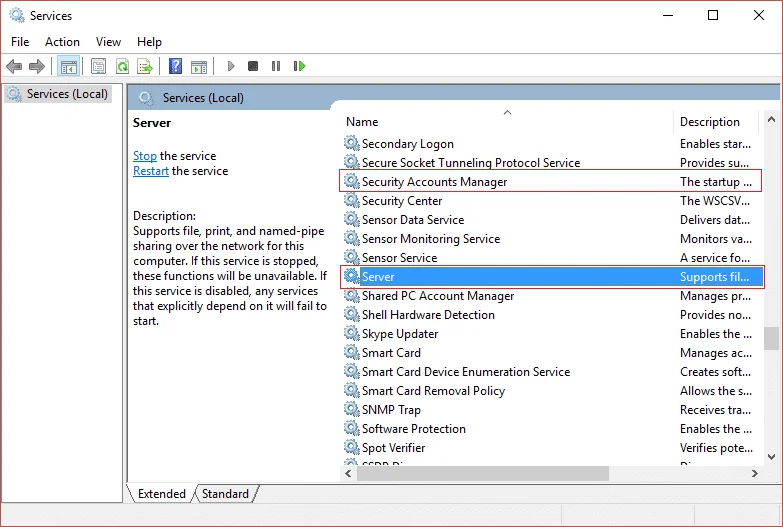The image size is (783, 527).
Task: Click the Stop Service square icon
Action: coord(253,66)
